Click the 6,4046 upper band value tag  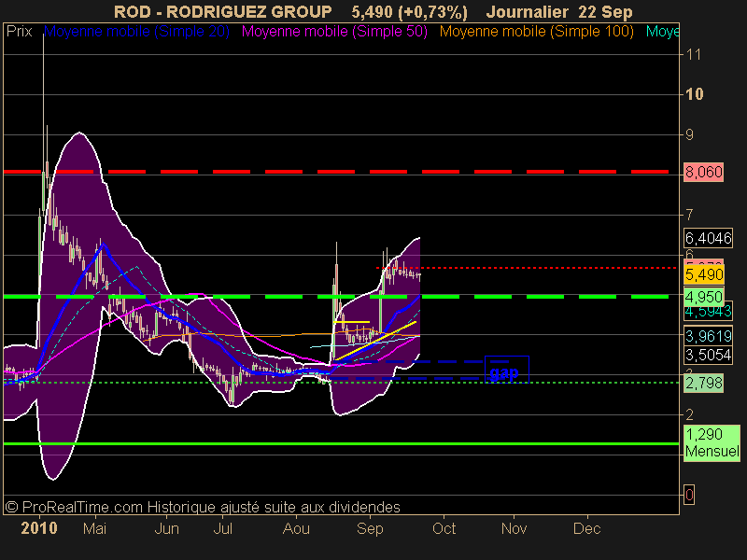(x=709, y=238)
